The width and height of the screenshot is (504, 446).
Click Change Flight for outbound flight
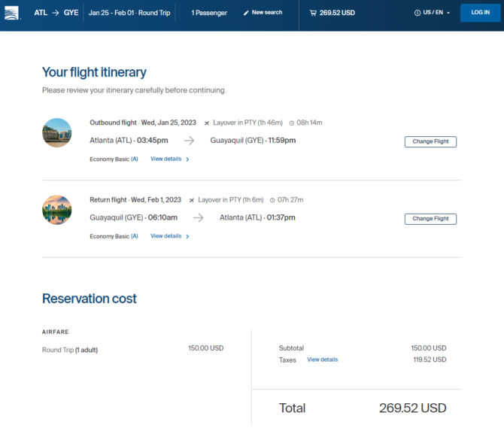pyautogui.click(x=430, y=141)
